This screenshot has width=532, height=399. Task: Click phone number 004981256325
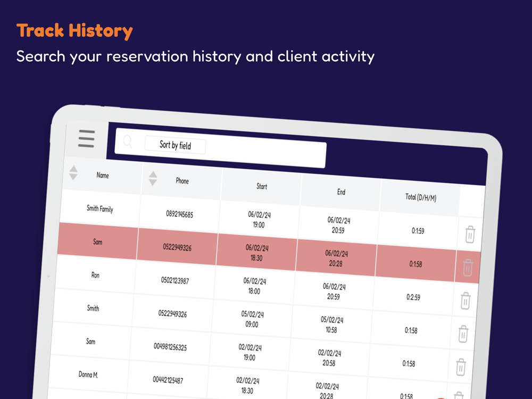click(x=170, y=347)
